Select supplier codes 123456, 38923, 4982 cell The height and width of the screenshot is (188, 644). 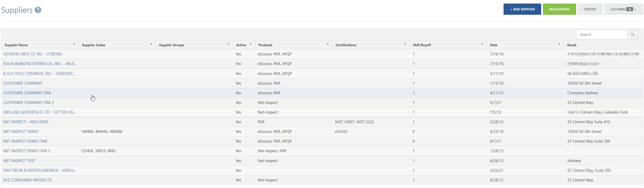98,151
